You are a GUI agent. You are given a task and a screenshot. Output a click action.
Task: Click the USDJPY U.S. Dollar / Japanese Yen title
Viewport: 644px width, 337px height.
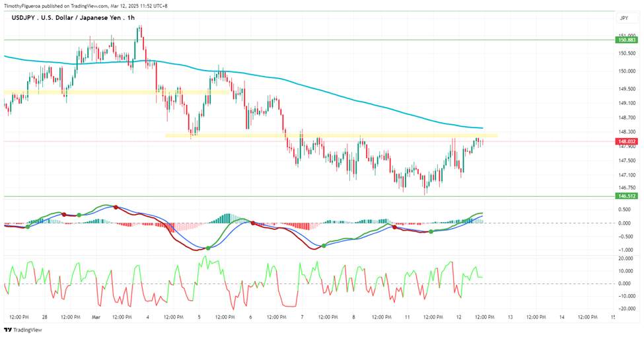73,18
